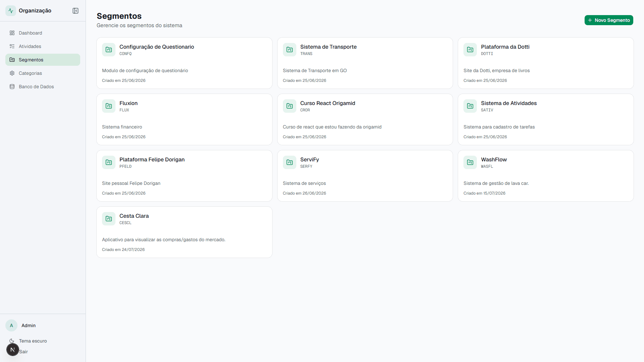
Task: Click the Atividades list icon in sidebar
Action: tap(12, 46)
